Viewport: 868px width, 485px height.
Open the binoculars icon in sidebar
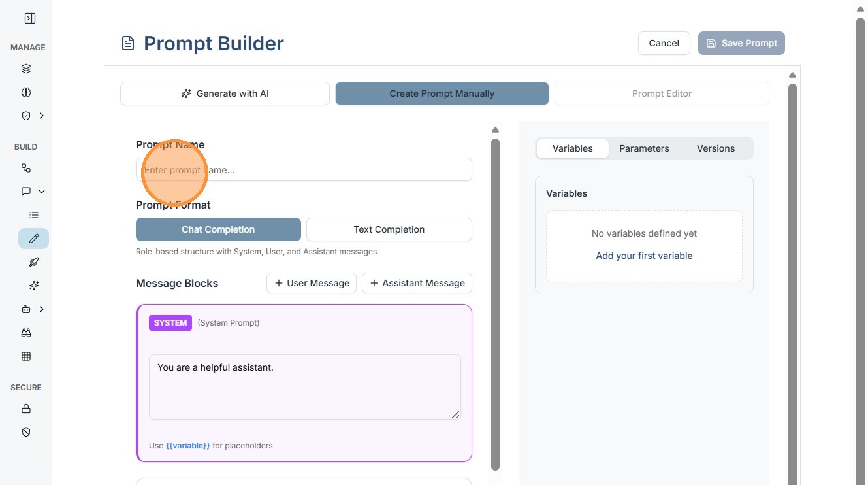[26, 333]
